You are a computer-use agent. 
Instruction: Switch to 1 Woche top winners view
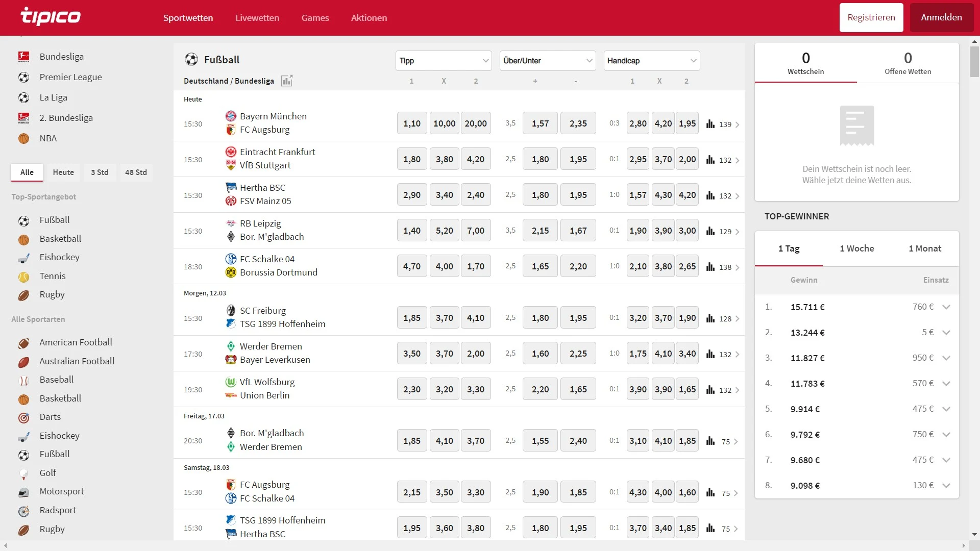pos(857,248)
